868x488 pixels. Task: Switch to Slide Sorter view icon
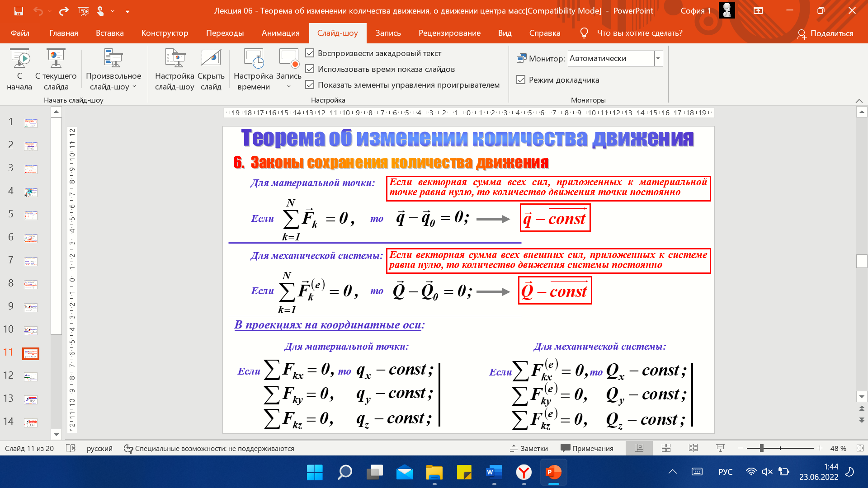click(x=666, y=448)
